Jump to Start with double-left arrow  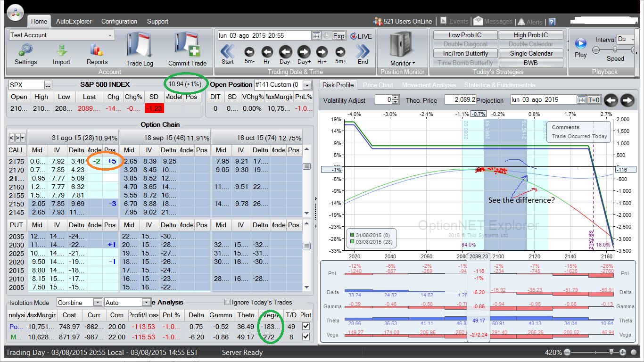tap(227, 51)
